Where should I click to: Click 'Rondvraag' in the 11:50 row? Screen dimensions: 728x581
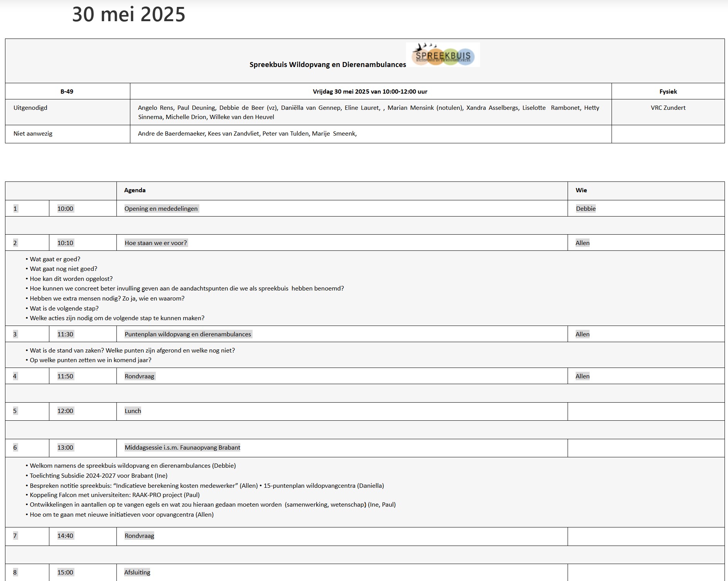140,376
